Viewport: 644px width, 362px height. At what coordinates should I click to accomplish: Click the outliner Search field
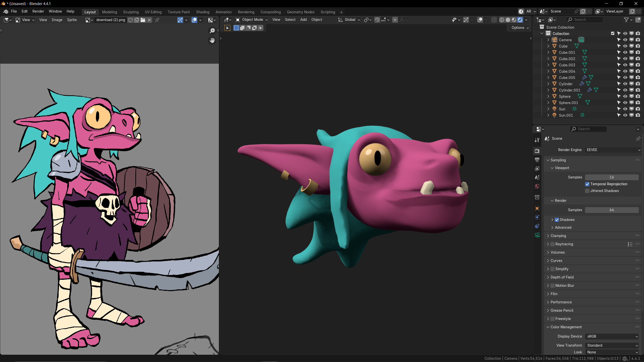pos(585,20)
